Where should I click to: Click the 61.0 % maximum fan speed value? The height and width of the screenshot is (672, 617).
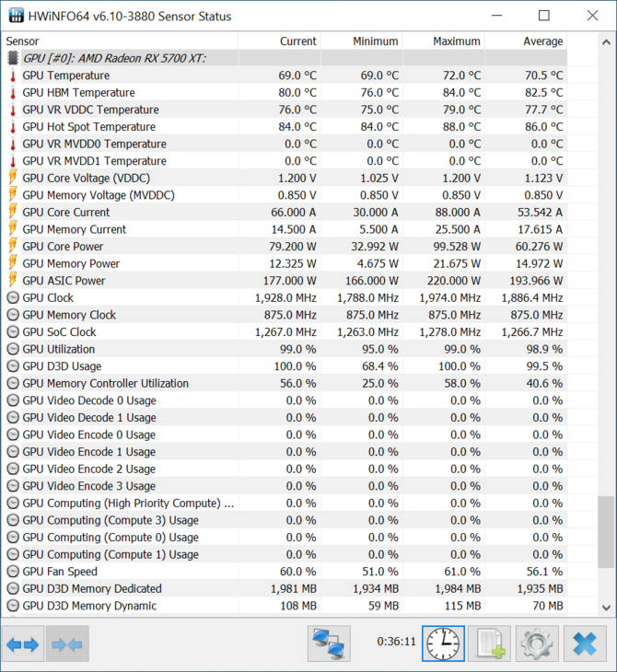(x=462, y=572)
